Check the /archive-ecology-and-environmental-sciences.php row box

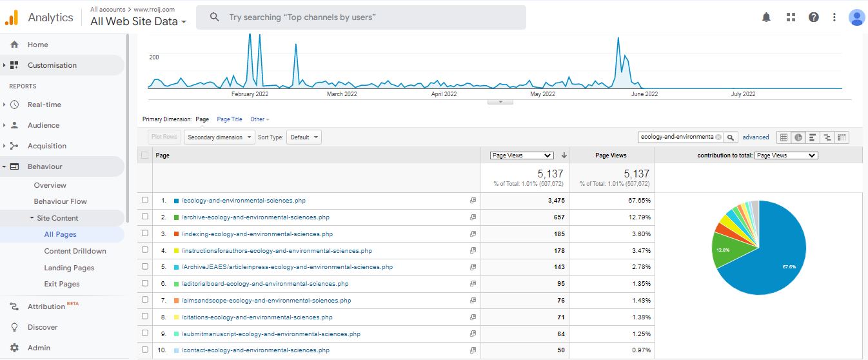(145, 217)
